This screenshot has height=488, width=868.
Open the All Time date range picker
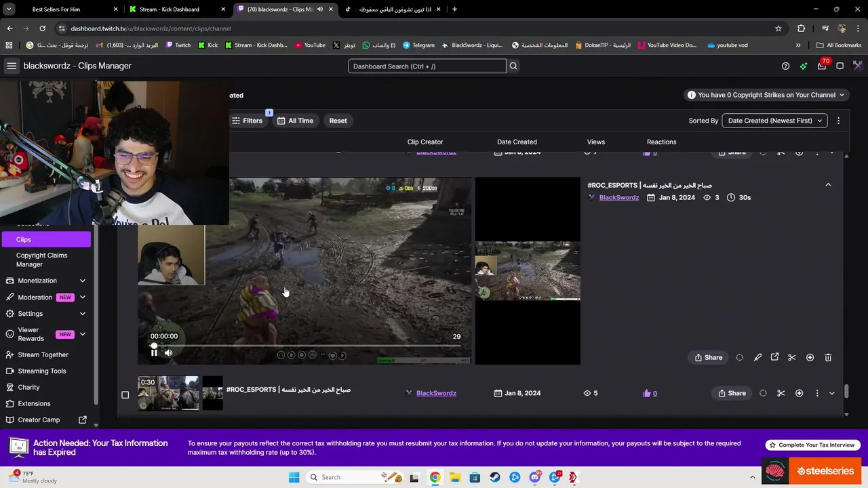295,121
